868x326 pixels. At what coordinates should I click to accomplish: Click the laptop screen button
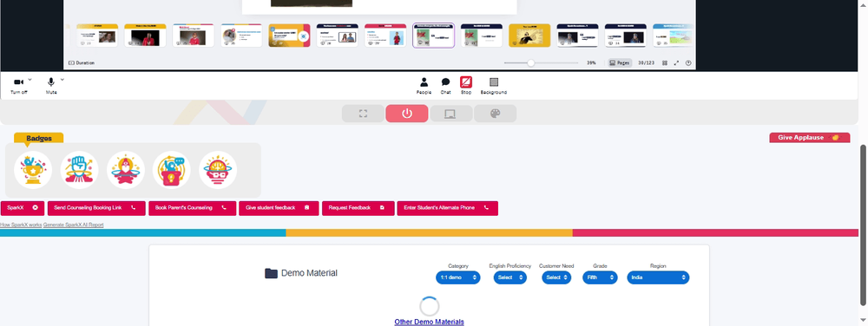450,114
